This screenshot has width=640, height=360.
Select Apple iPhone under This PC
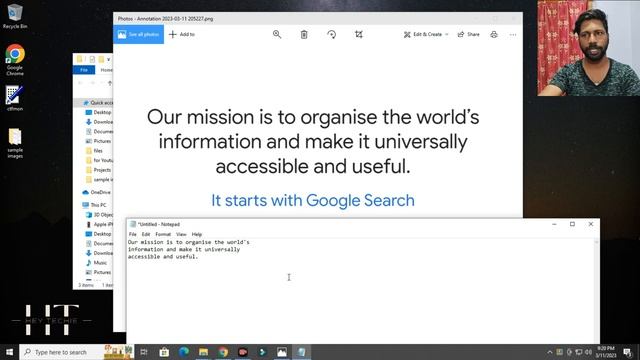(x=99, y=224)
